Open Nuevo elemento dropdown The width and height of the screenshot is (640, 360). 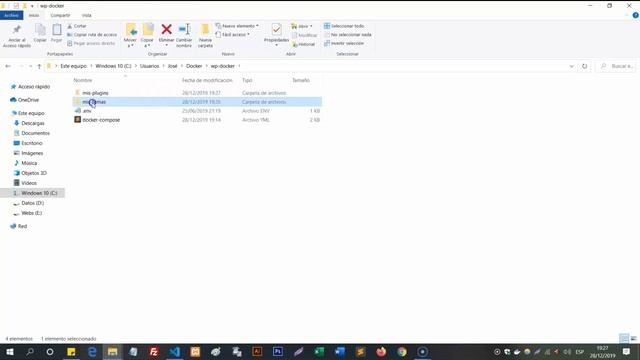(x=237, y=26)
